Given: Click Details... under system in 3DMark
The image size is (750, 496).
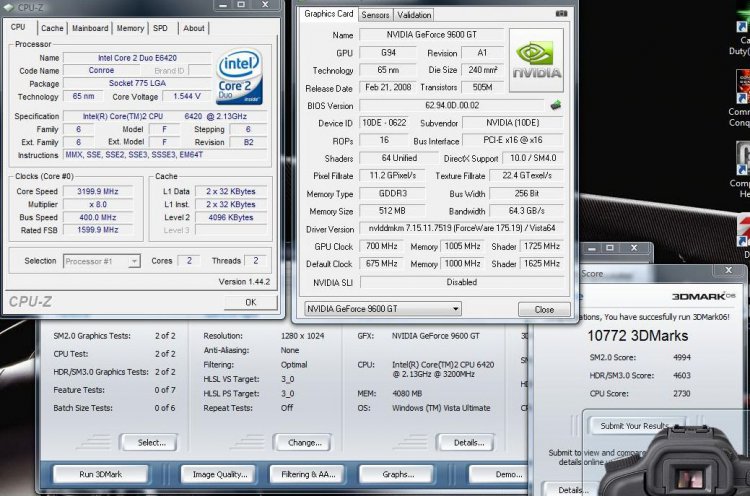Looking at the screenshot, I should [467, 442].
